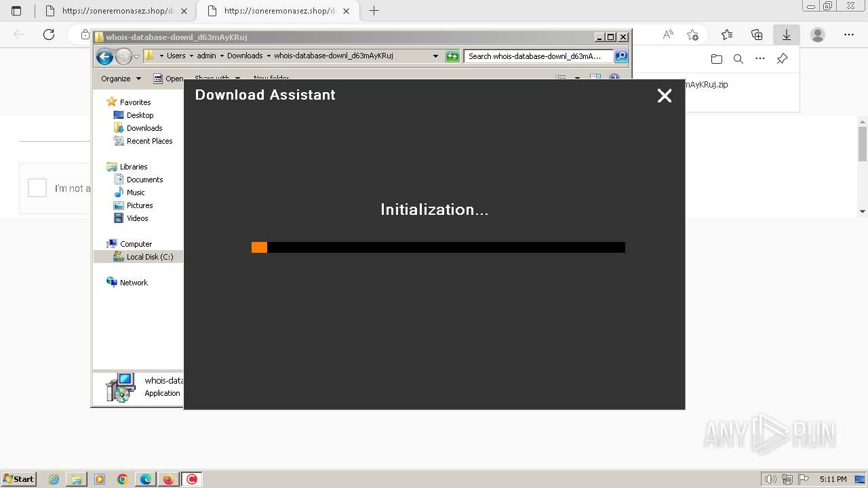Launch Chrome from taskbar
This screenshot has width=868, height=488.
click(123, 479)
